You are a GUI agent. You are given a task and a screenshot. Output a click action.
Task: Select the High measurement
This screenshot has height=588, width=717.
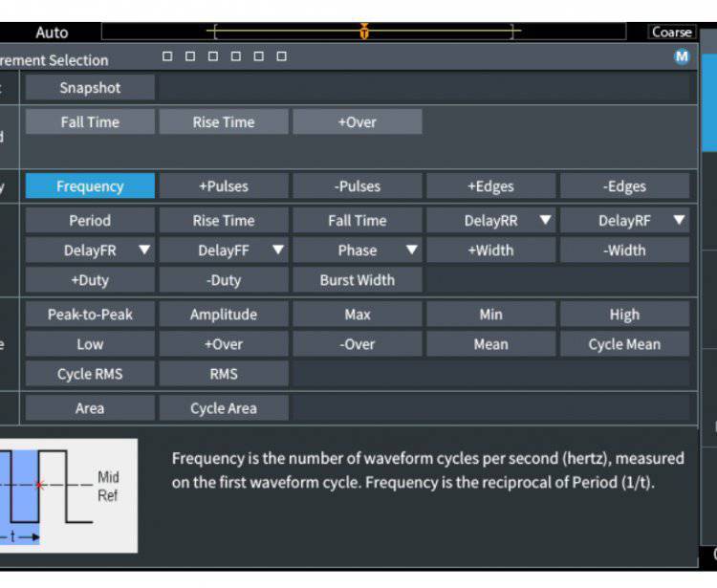(x=624, y=315)
